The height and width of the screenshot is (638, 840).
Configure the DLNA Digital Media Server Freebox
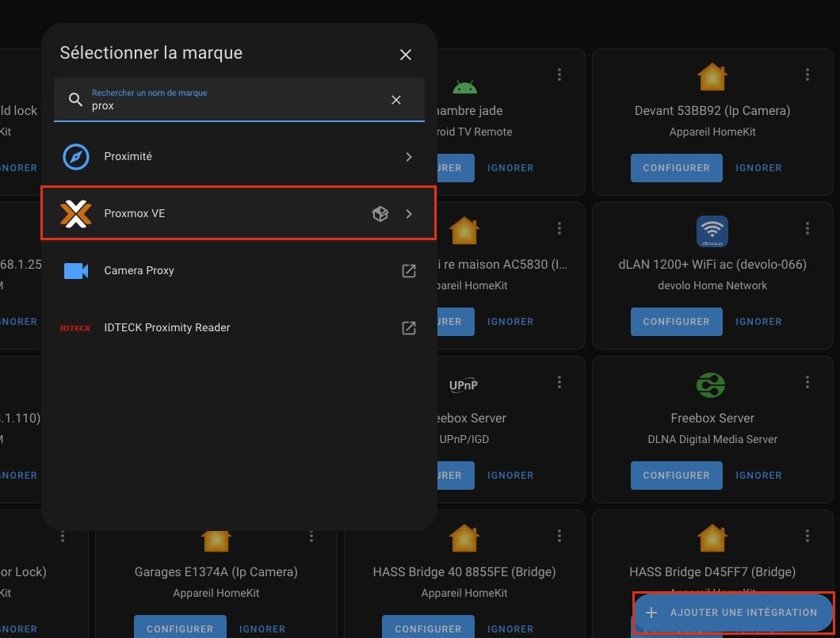[676, 476]
